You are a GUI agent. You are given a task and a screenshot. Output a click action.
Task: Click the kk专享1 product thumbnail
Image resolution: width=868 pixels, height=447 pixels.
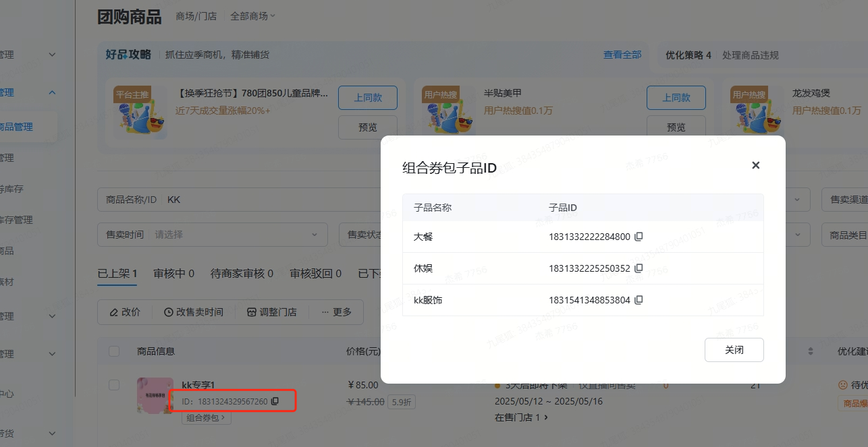click(x=155, y=395)
